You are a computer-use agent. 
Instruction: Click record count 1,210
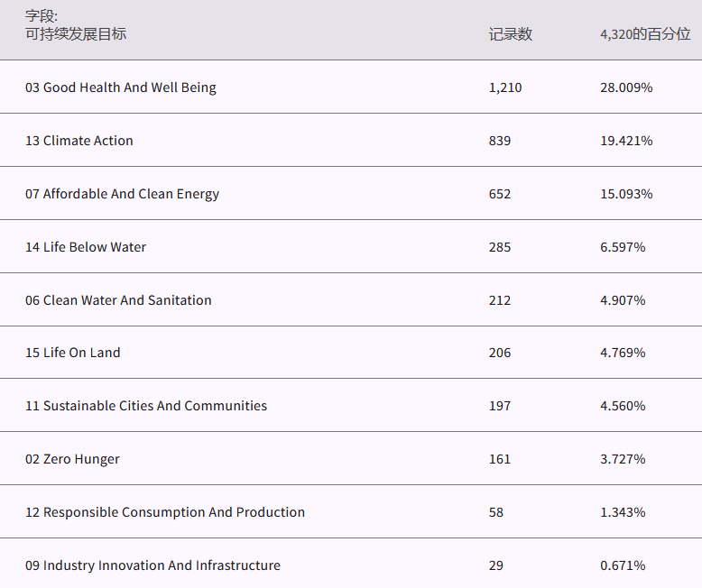pos(505,87)
